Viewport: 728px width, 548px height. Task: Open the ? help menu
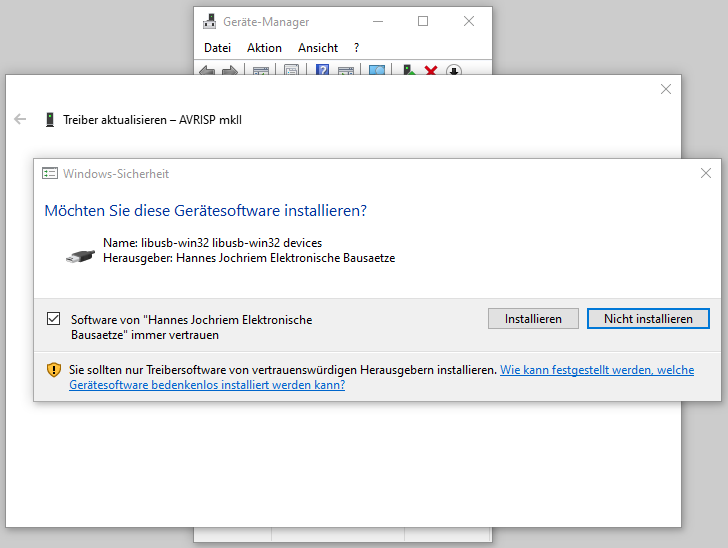click(x=357, y=48)
